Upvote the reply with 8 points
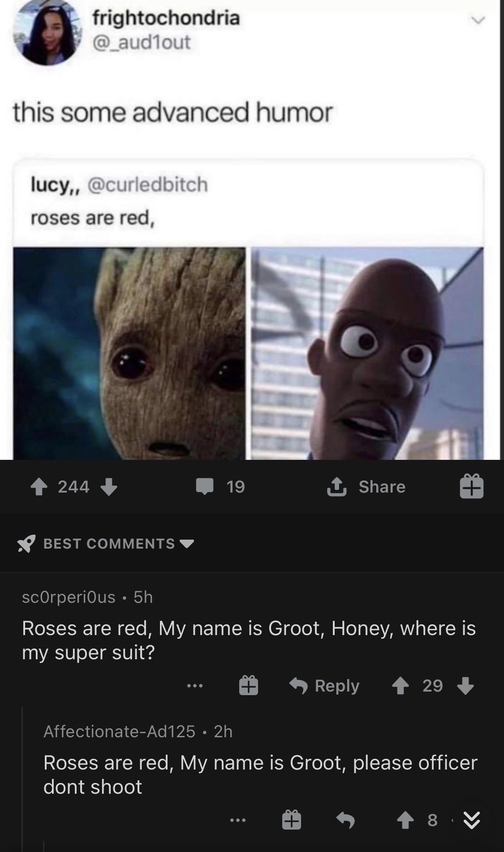This screenshot has width=504, height=852. [405, 821]
